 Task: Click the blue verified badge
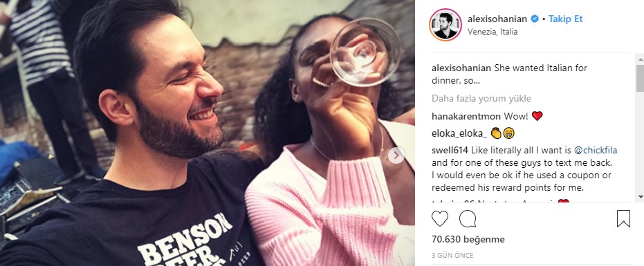coord(534,19)
